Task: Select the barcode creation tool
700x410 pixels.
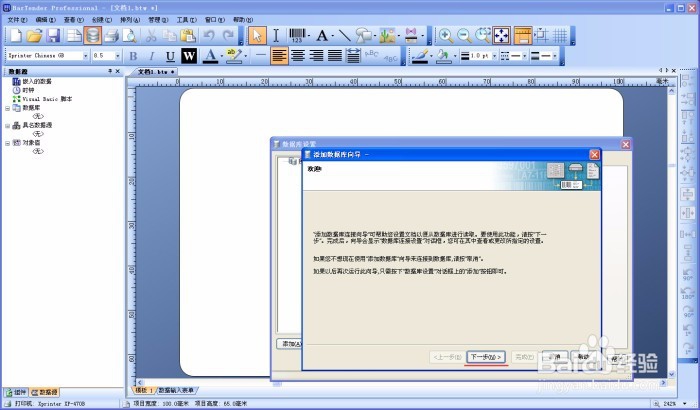Action: click(297, 35)
